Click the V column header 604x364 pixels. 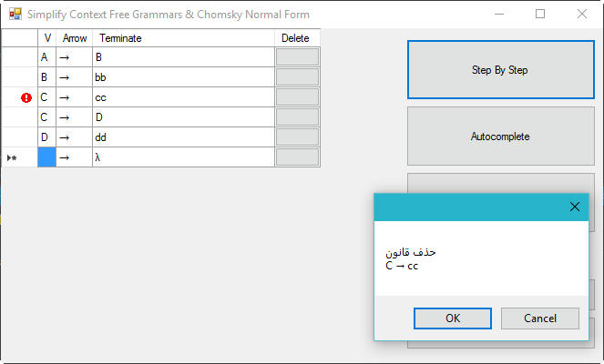coord(47,38)
